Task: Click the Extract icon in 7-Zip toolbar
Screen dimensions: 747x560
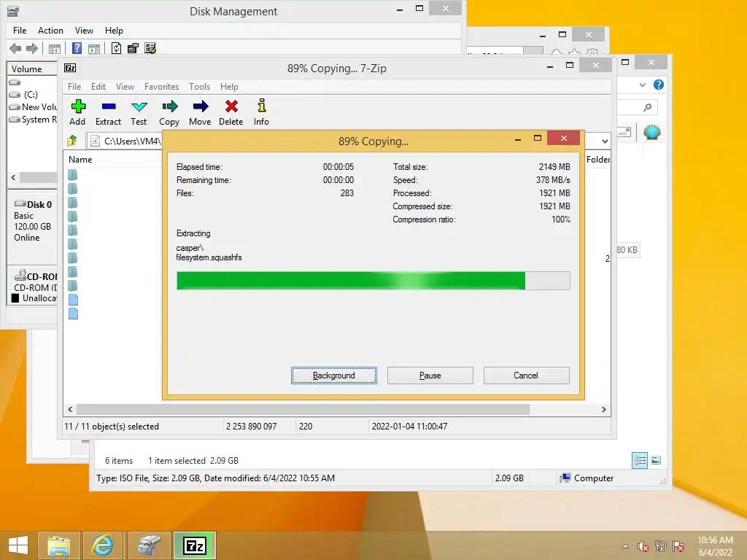Action: 108,112
